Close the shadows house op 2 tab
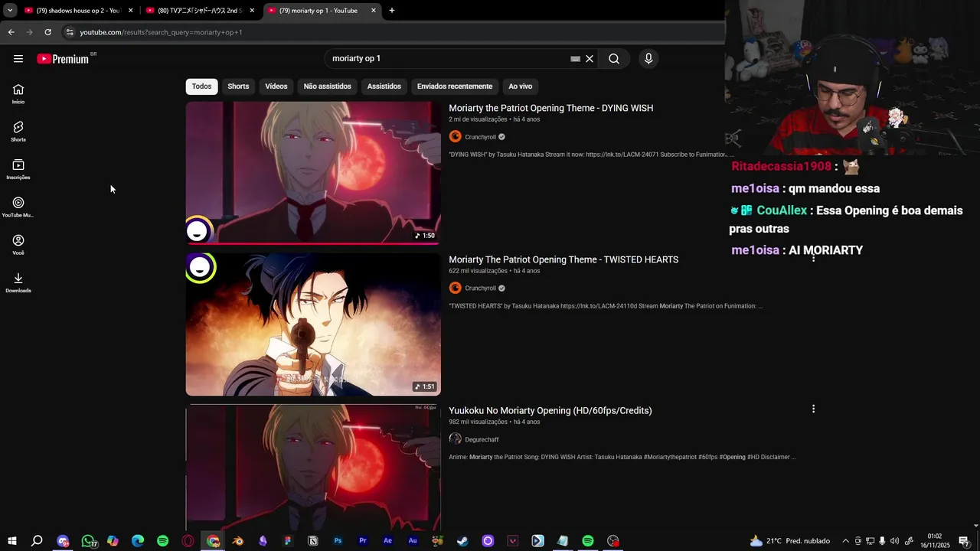This screenshot has width=980, height=551. [130, 11]
